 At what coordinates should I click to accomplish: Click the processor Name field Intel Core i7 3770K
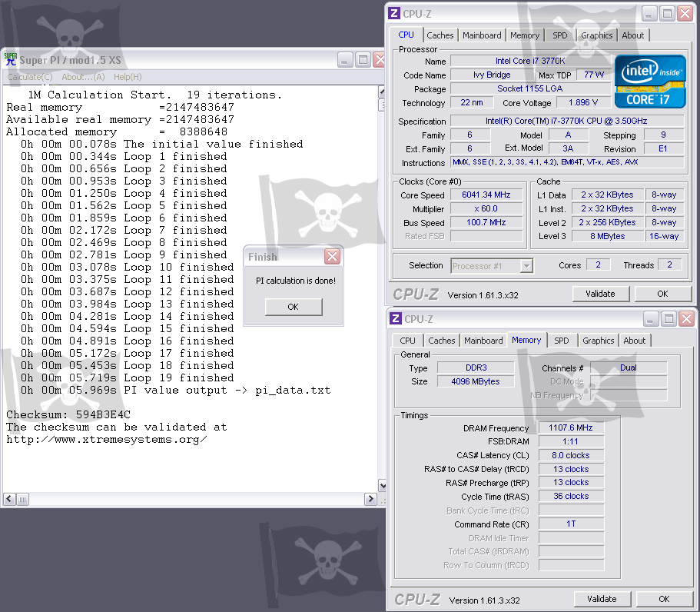530,61
